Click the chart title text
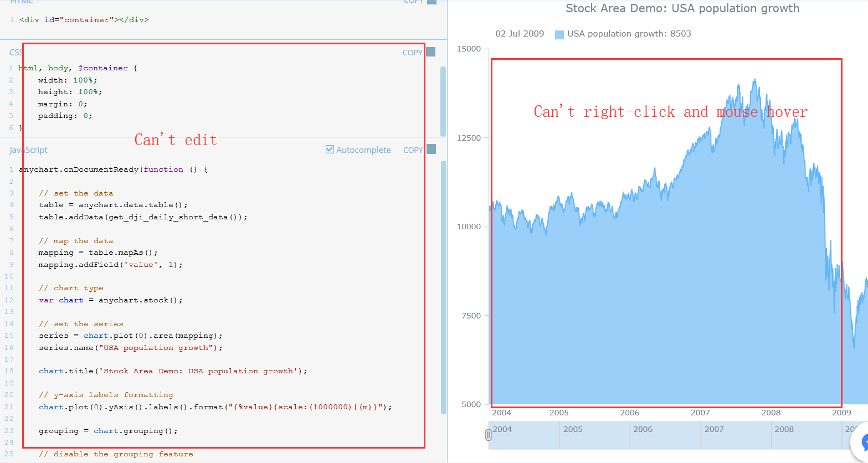 pos(682,8)
